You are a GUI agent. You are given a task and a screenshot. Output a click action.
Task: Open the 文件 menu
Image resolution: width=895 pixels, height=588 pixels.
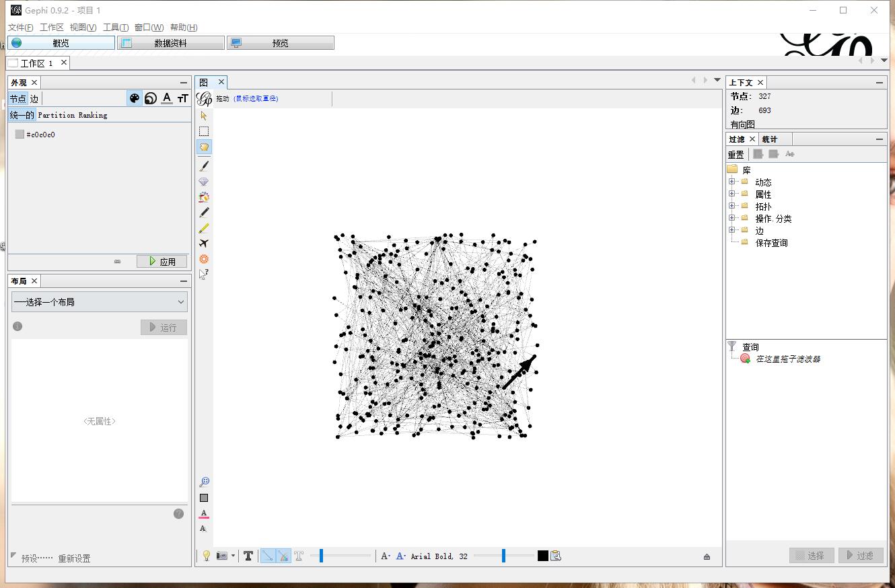coord(20,28)
